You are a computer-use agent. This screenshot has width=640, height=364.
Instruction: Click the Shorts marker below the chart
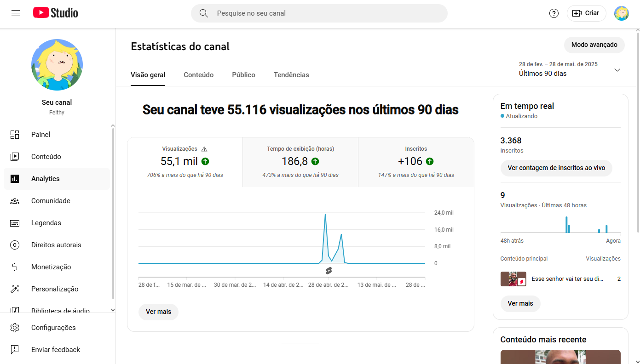point(329,271)
